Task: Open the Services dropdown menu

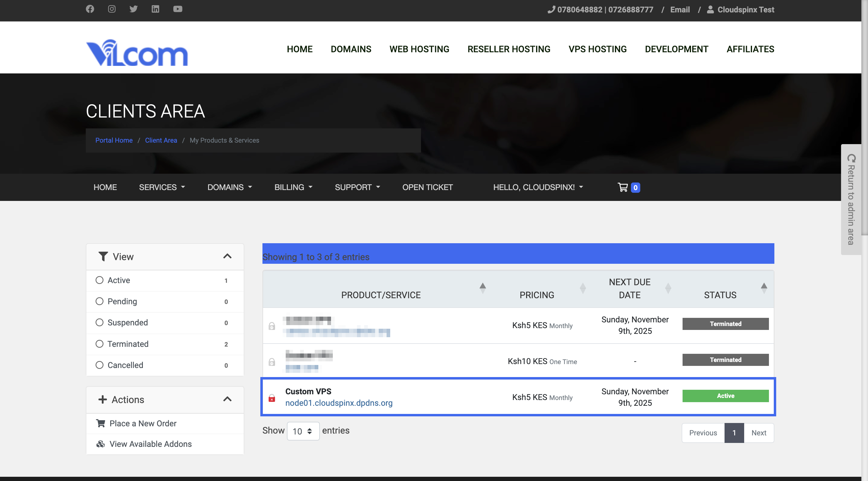Action: click(x=162, y=187)
